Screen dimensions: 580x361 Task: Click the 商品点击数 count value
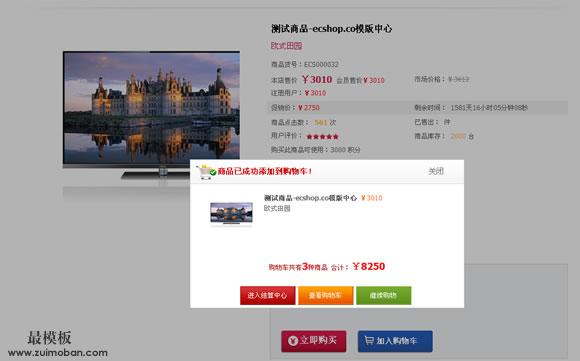click(321, 122)
